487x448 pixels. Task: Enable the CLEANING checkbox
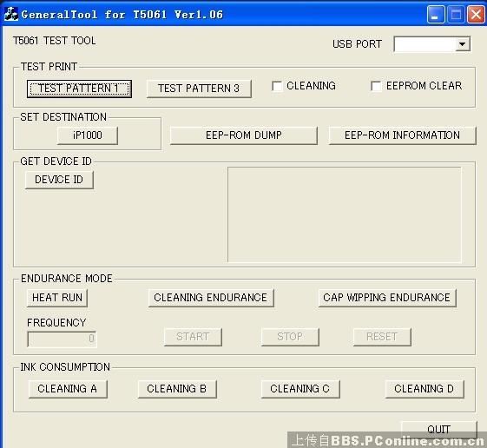pos(277,86)
